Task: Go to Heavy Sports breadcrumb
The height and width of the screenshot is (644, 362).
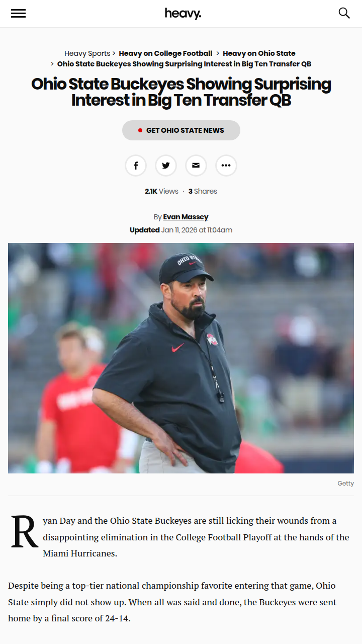Action: (x=87, y=53)
